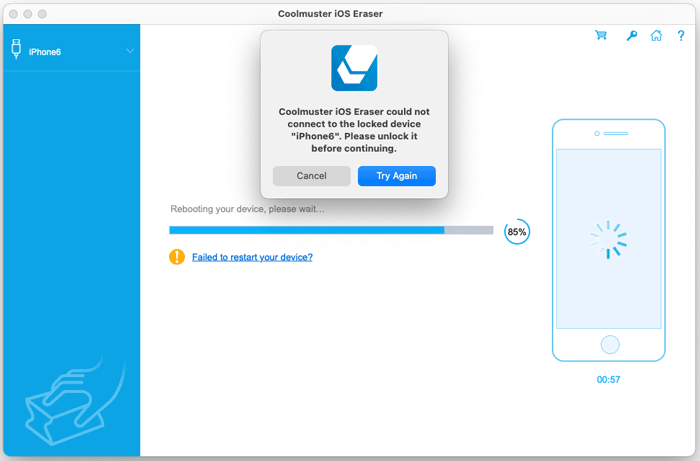This screenshot has width=700, height=461.
Task: Open the shopping cart purchase icon
Action: click(601, 35)
